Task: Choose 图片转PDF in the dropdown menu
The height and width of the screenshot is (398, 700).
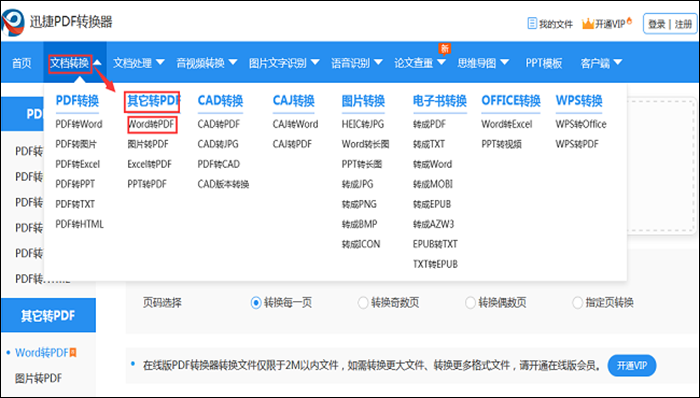Action: (x=148, y=144)
